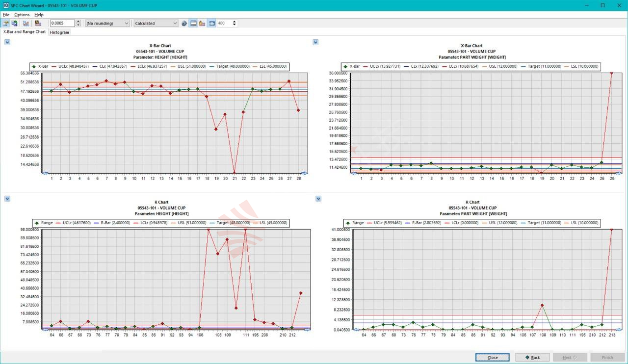Click the SPC Chart Wizard title bar app icon
This screenshot has width=628, height=364.
5,5
